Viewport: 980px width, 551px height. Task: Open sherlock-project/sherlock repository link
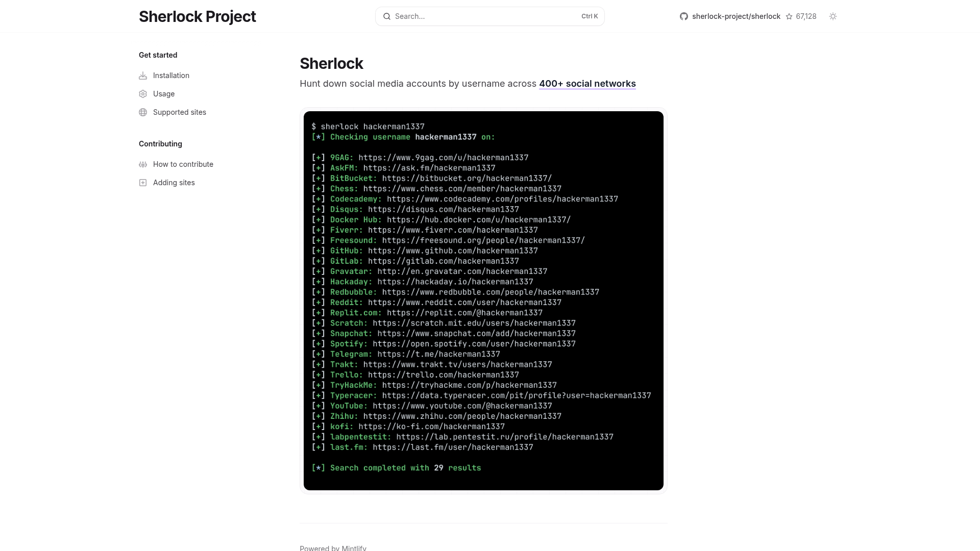pyautogui.click(x=736, y=16)
